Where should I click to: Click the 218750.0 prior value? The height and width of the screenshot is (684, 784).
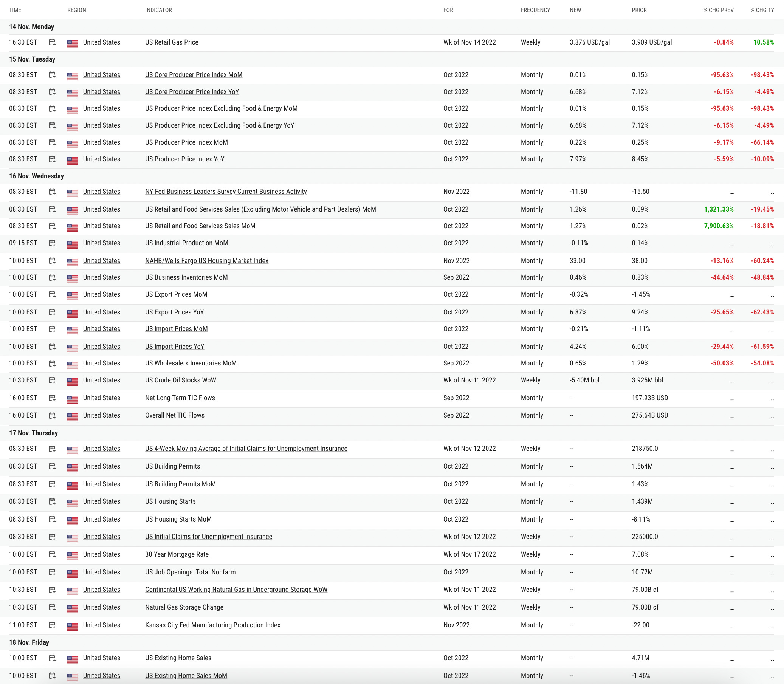[645, 449]
